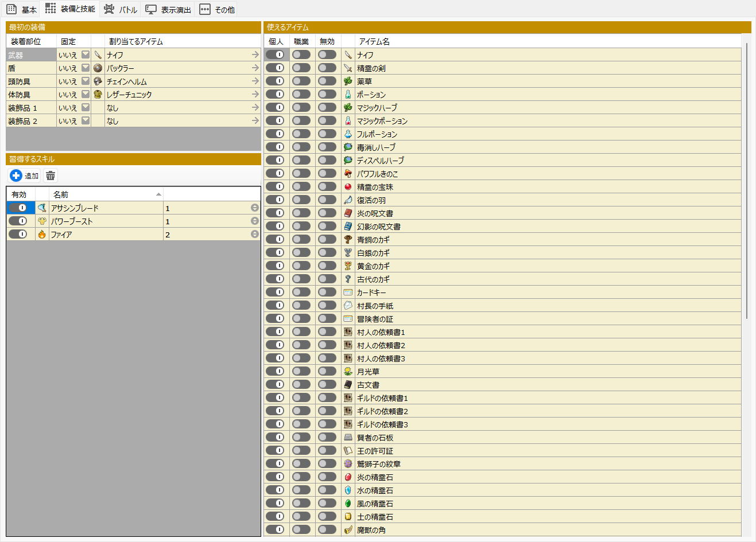Toggle 個人 switch for 薬草
This screenshot has width=756, height=542.
coord(275,81)
